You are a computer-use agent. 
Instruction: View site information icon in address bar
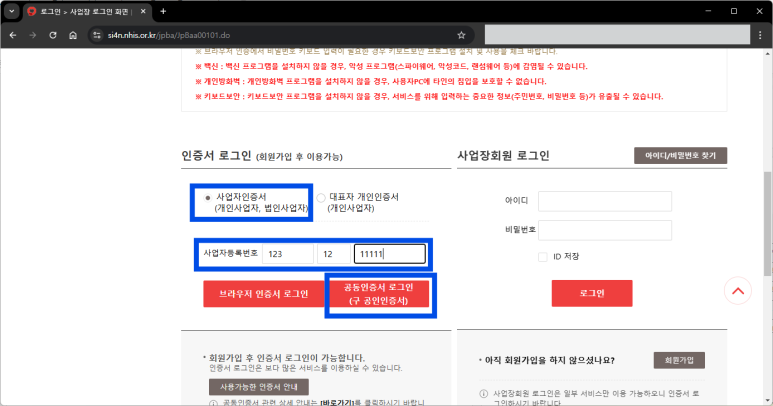(x=97, y=35)
